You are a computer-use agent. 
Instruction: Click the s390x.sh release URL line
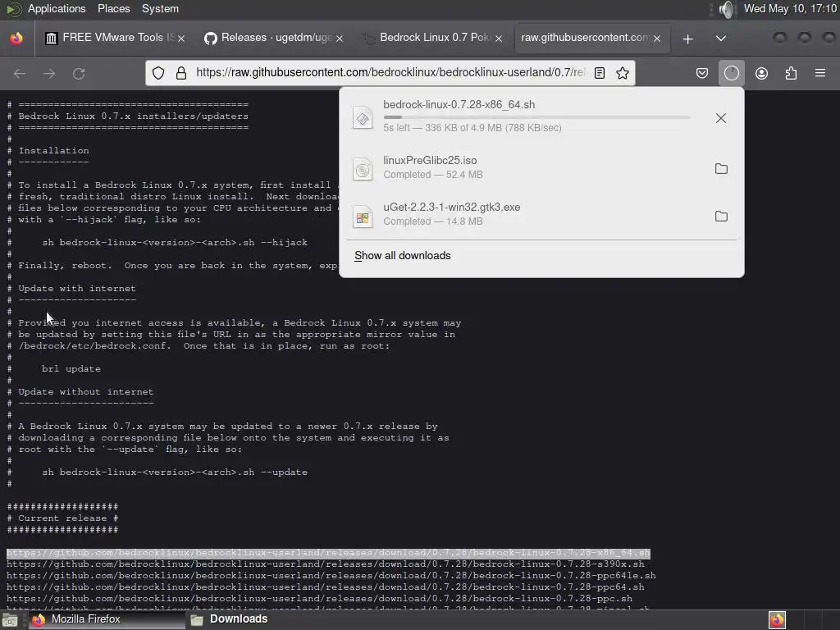pyautogui.click(x=325, y=564)
